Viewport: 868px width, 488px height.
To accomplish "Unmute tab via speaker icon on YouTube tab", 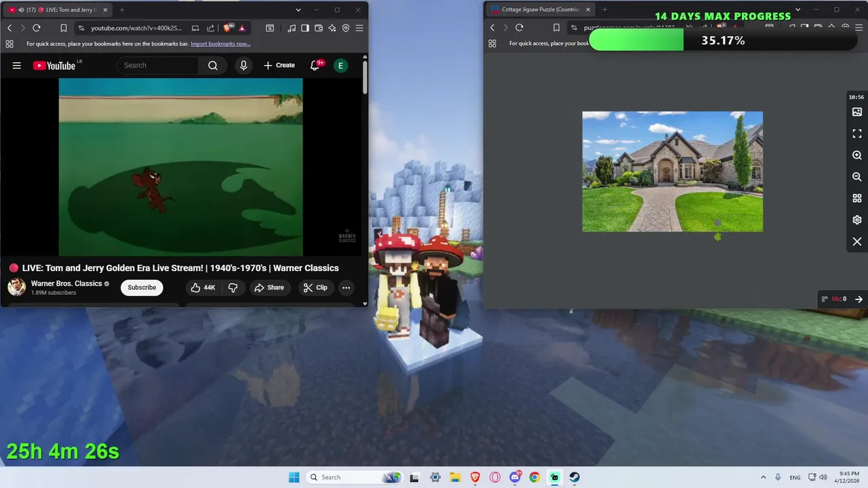I will [21, 10].
